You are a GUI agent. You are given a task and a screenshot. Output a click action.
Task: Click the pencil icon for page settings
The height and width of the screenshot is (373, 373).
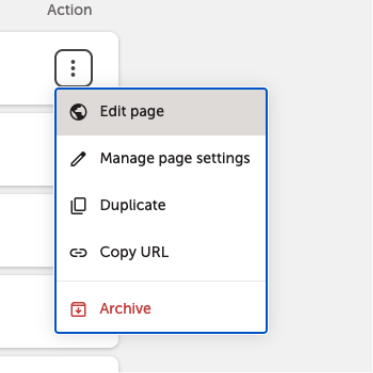click(x=78, y=159)
